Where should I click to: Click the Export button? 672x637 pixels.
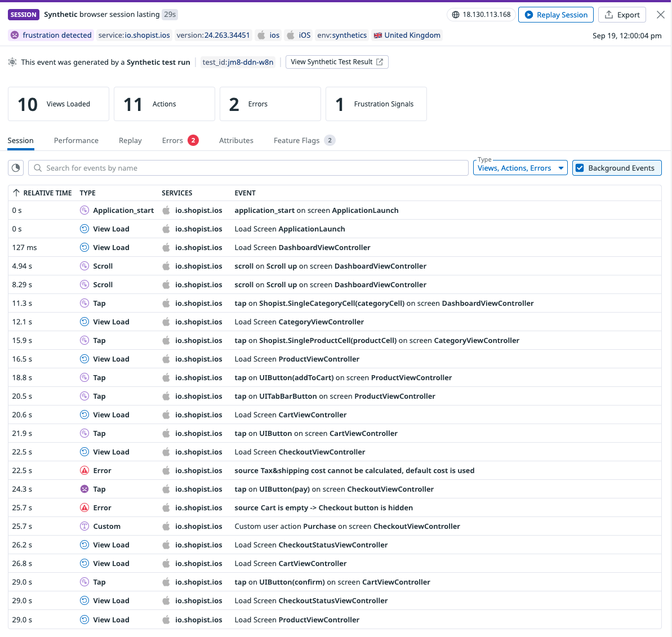622,15
